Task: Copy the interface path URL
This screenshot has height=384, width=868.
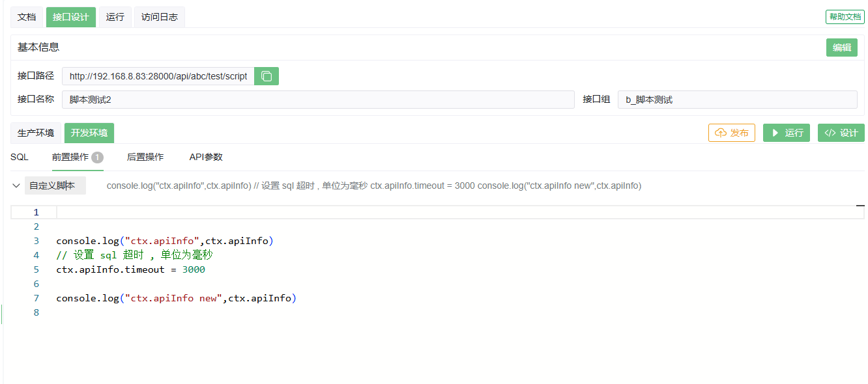Action: point(266,76)
